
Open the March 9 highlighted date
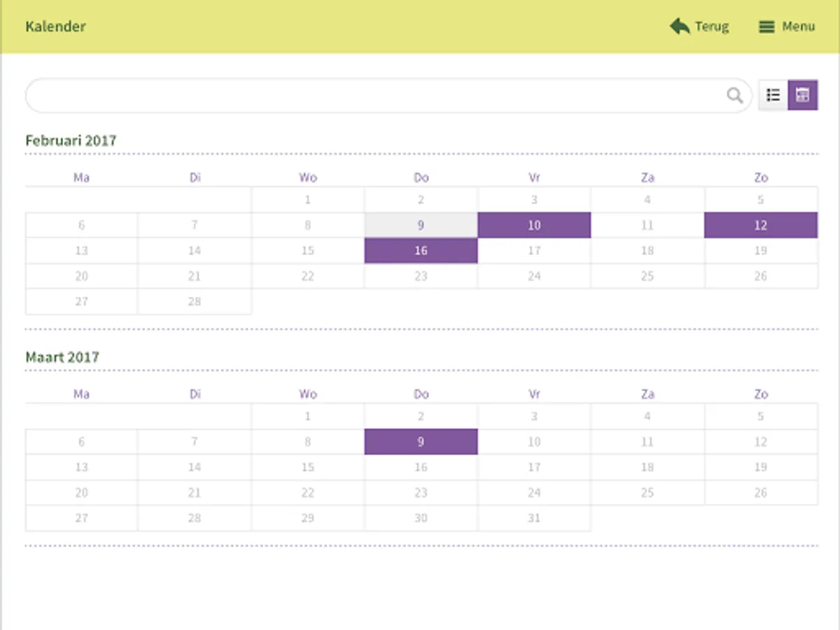coord(421,442)
